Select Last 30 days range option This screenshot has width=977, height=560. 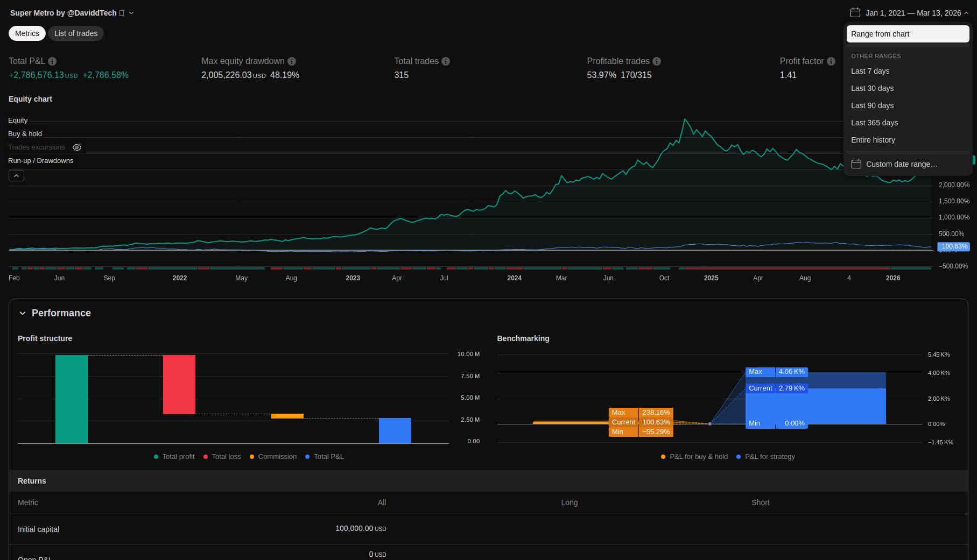[x=872, y=88]
